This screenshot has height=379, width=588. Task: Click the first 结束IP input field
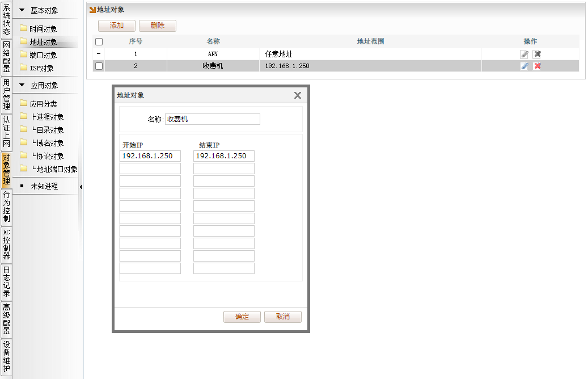coord(223,156)
